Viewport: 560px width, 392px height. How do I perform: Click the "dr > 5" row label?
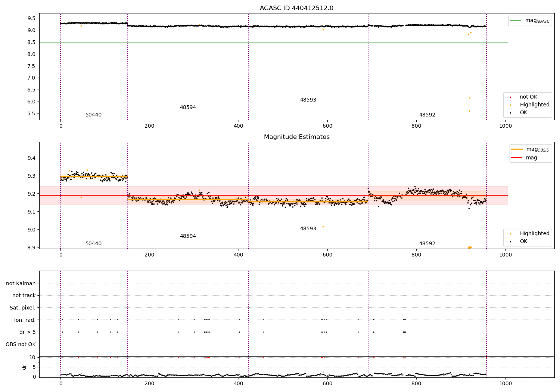(28, 332)
